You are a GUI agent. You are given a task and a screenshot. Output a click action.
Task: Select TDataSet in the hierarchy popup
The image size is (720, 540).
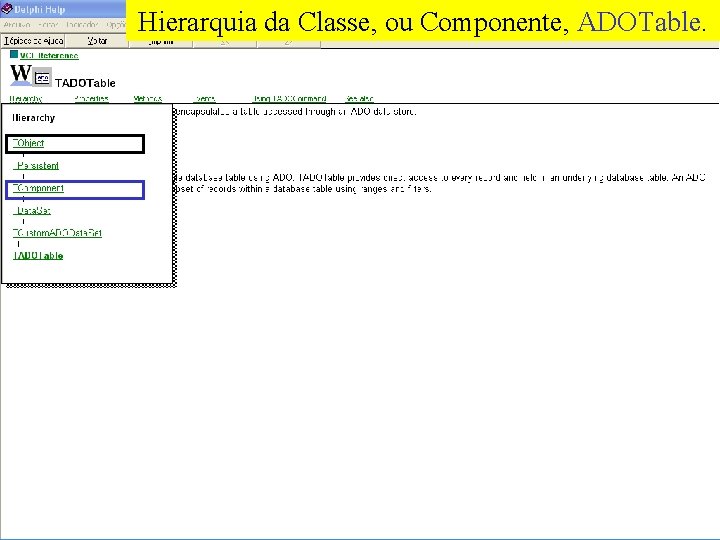tap(32, 210)
